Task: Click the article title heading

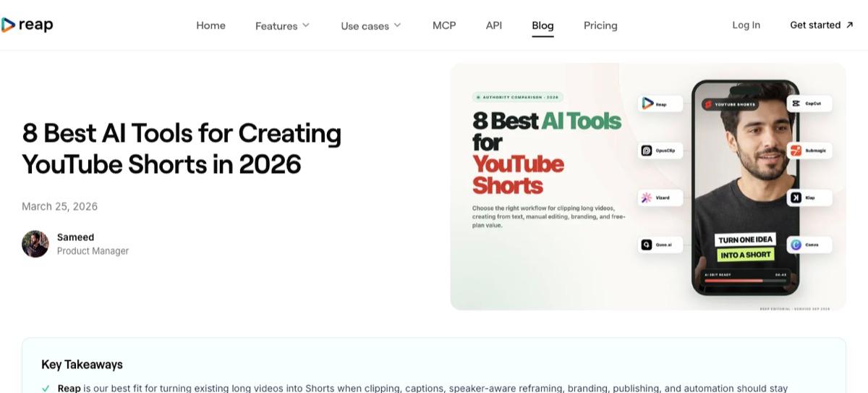Action: click(182, 148)
